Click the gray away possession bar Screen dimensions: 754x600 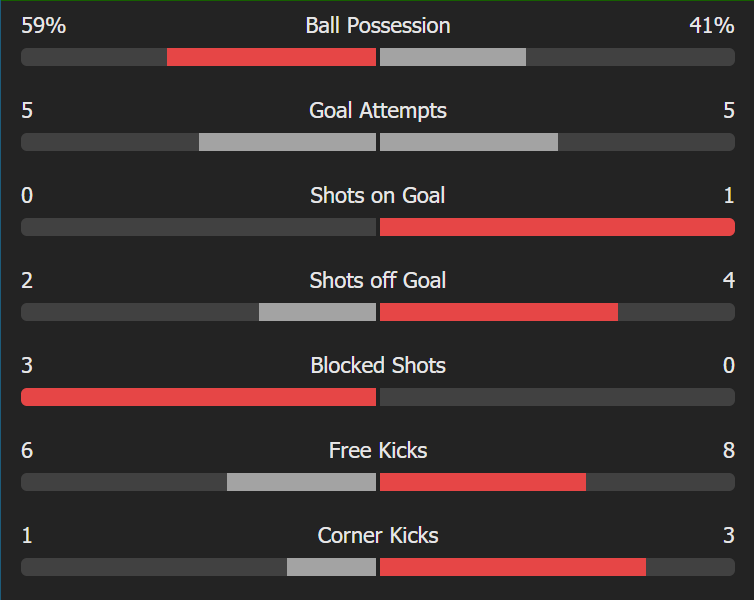pos(453,57)
